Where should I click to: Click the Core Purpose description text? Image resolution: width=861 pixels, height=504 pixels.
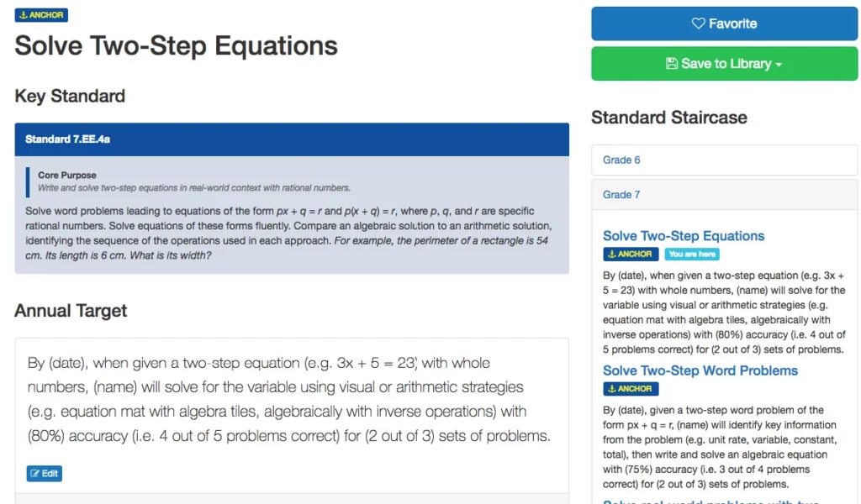pos(194,188)
